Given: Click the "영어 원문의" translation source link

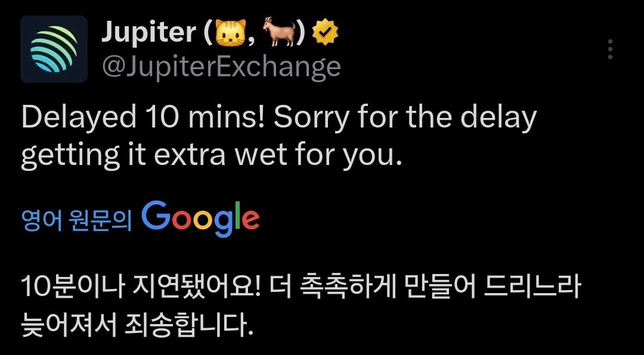Looking at the screenshot, I should (x=76, y=219).
